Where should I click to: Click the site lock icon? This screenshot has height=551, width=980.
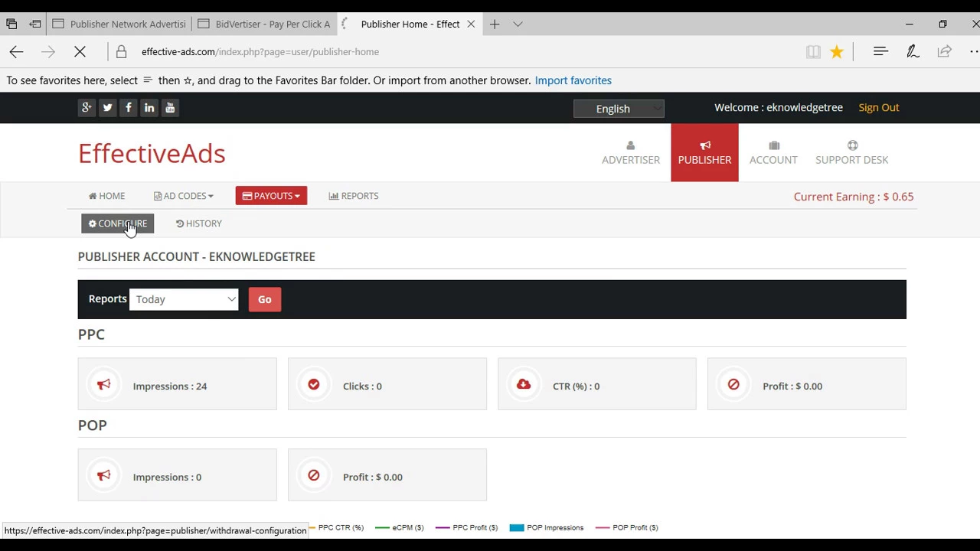click(121, 52)
